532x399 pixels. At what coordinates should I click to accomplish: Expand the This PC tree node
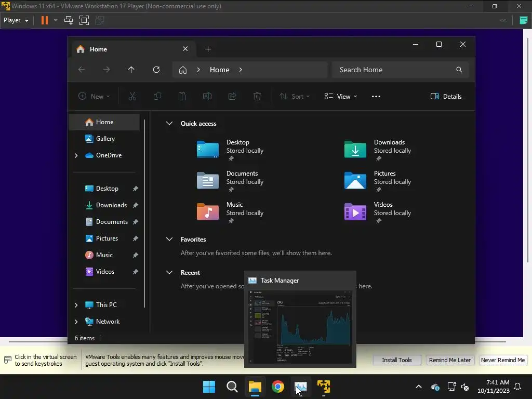coord(76,305)
